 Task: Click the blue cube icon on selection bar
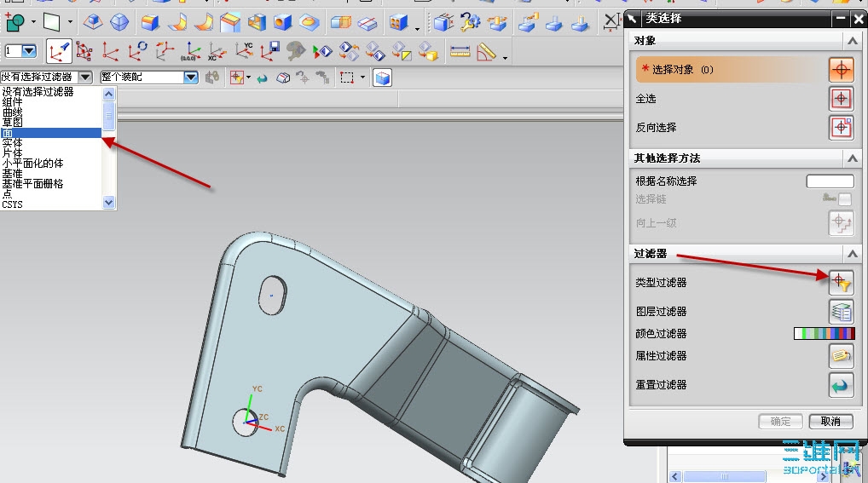pos(383,78)
